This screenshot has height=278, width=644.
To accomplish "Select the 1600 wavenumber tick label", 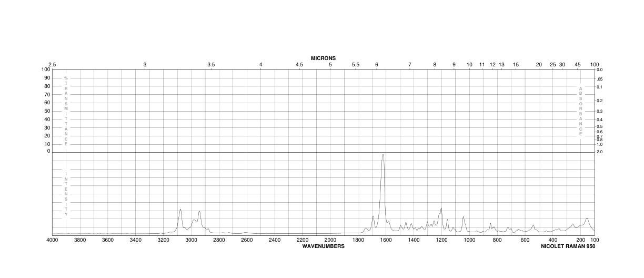I will point(386,240).
